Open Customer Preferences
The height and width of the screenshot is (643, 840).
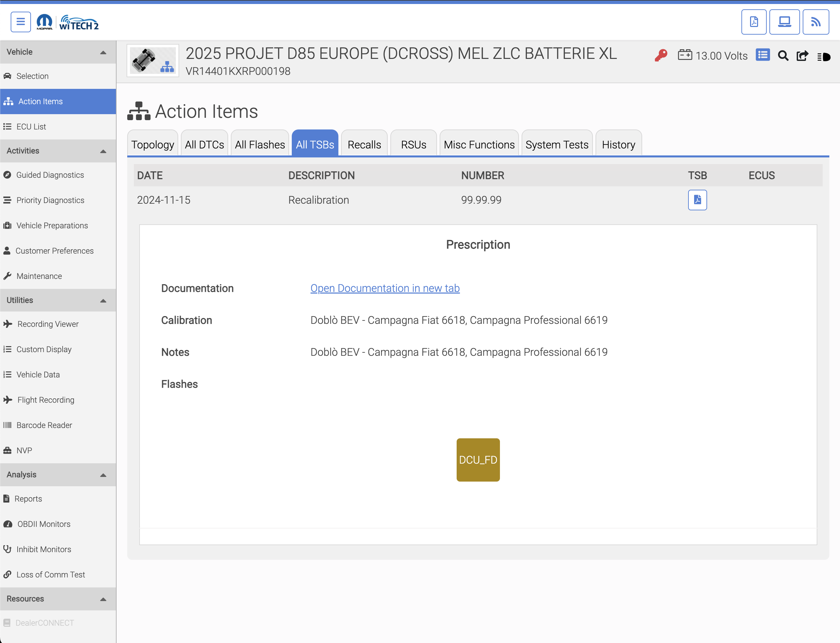coord(58,251)
